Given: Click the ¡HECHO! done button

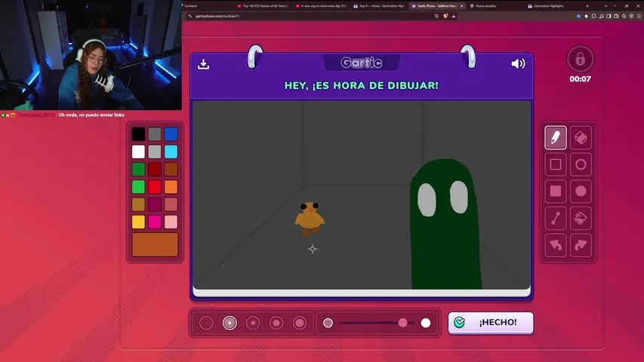Looking at the screenshot, I should 491,323.
